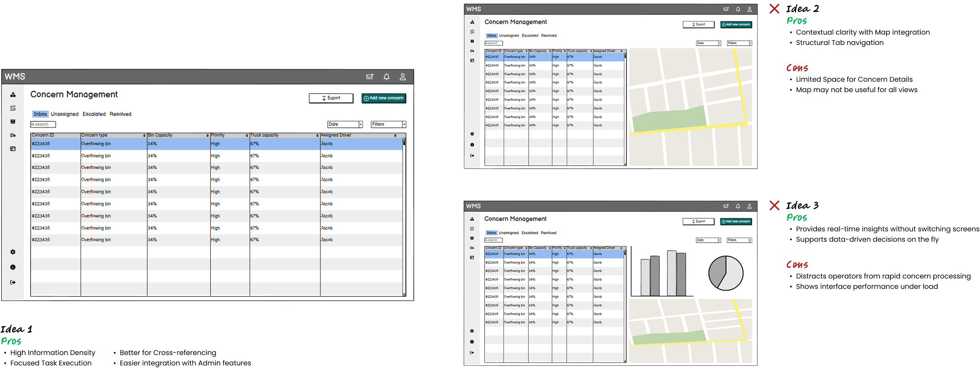Image resolution: width=980 pixels, height=368 pixels.
Task: Click the pie chart in the bottom-right mockup
Action: point(726,273)
